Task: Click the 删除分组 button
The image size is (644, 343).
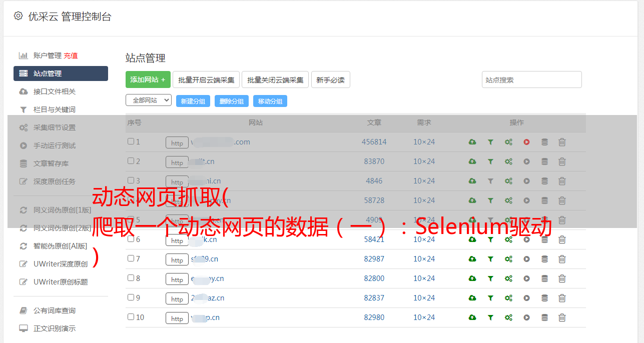Action: coord(232,101)
